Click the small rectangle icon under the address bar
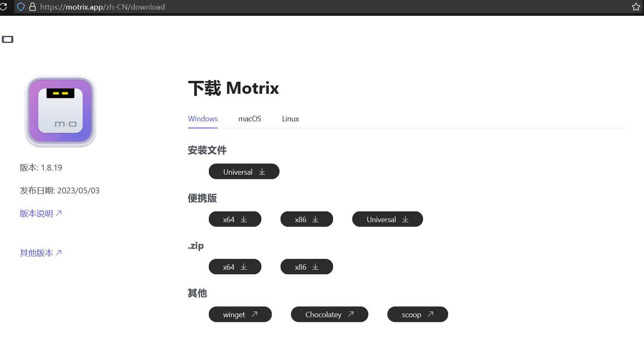Screen dimensions: 644x346 click(8, 40)
